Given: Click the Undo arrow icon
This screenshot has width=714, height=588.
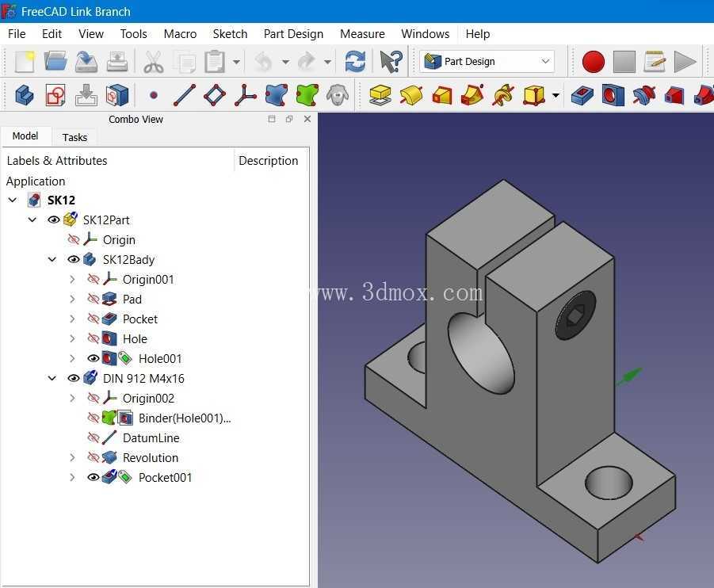Looking at the screenshot, I should coord(264,62).
